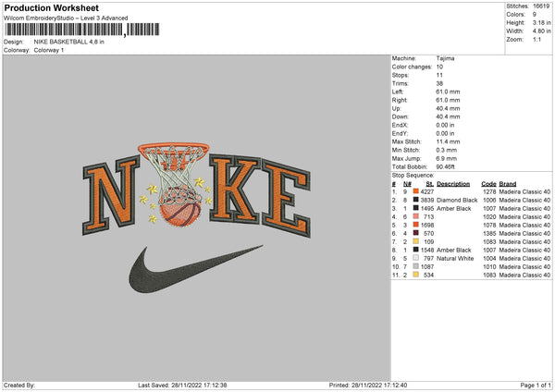Click the orange letter N in the design
Image resolution: width=555 pixels, height=392 pixels.
coord(110,195)
